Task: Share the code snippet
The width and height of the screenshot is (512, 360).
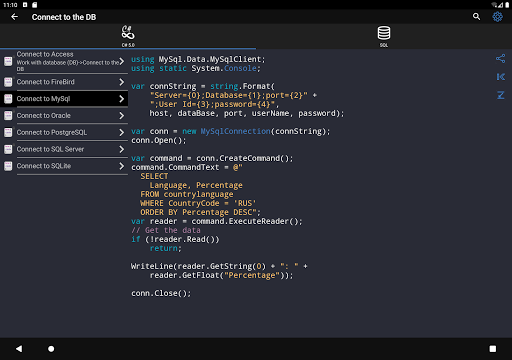Action: 500,59
